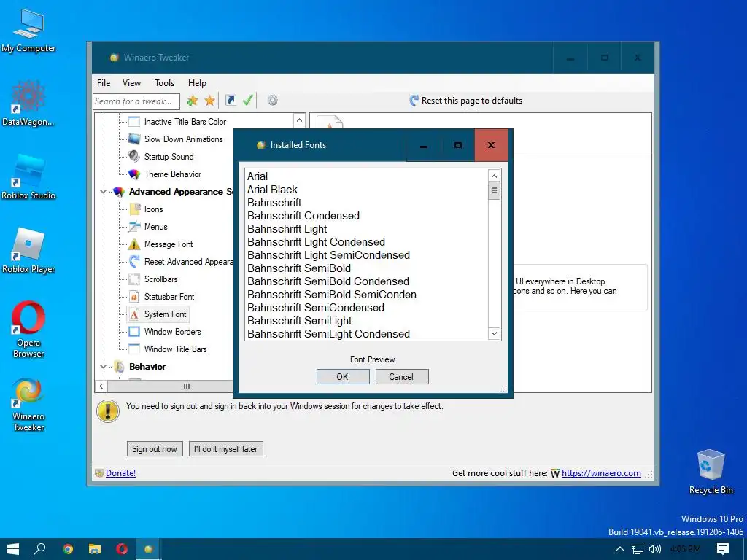This screenshot has height=560, width=747.
Task: Click Reset this page to defaults
Action: [x=466, y=101]
